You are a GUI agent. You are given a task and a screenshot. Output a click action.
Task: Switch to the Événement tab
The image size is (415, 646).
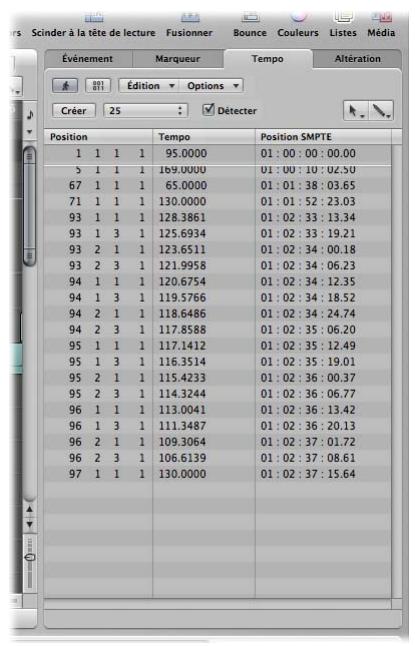pos(87,59)
